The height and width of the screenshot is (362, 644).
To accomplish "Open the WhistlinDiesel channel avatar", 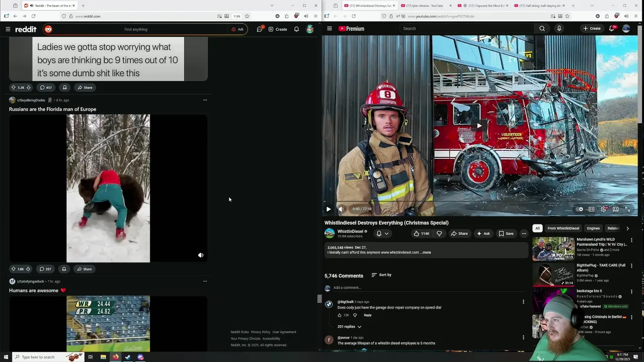I will pos(330,233).
